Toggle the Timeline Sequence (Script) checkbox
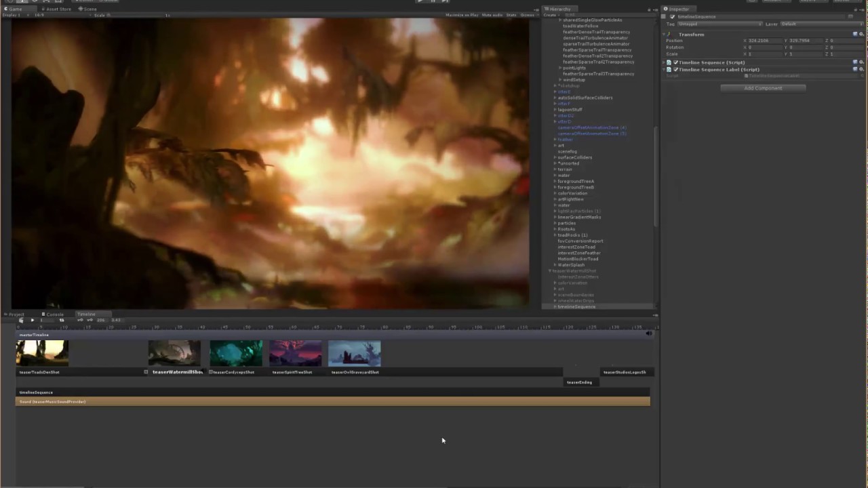Viewport: 868px width, 488px height. pos(675,62)
